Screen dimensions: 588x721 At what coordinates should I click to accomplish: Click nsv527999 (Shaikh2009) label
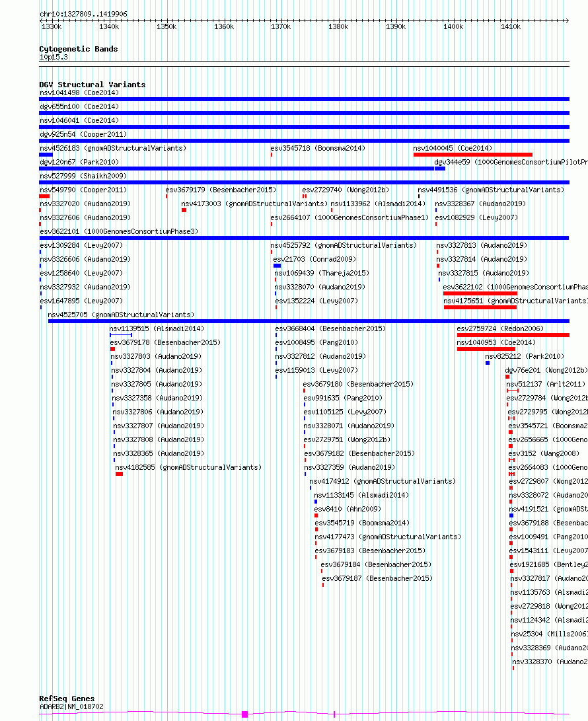pos(83,176)
